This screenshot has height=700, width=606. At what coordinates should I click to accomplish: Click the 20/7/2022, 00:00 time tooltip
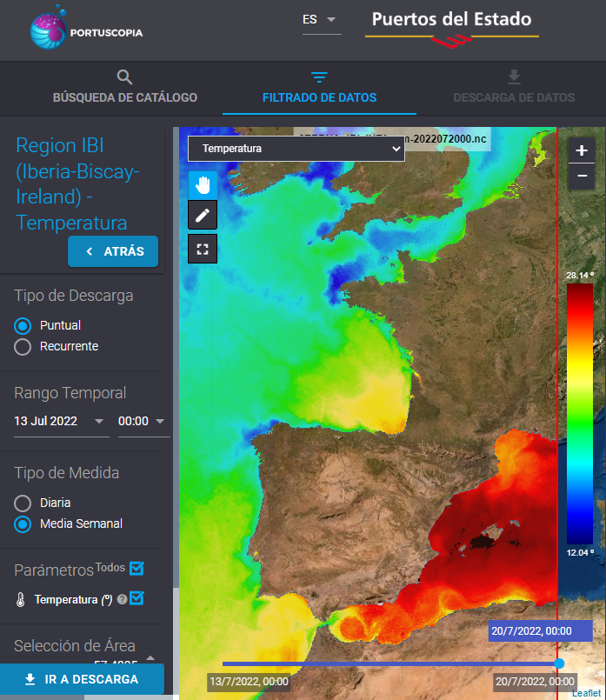click(541, 630)
